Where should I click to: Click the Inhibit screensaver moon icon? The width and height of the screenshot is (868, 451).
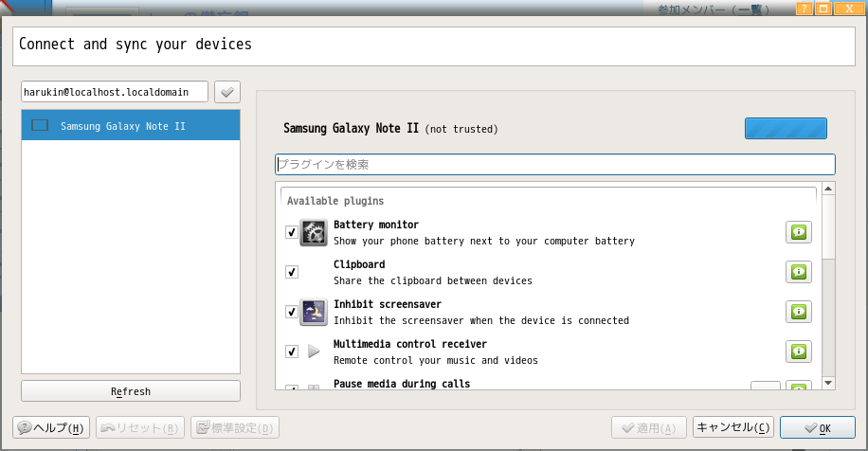tap(314, 312)
